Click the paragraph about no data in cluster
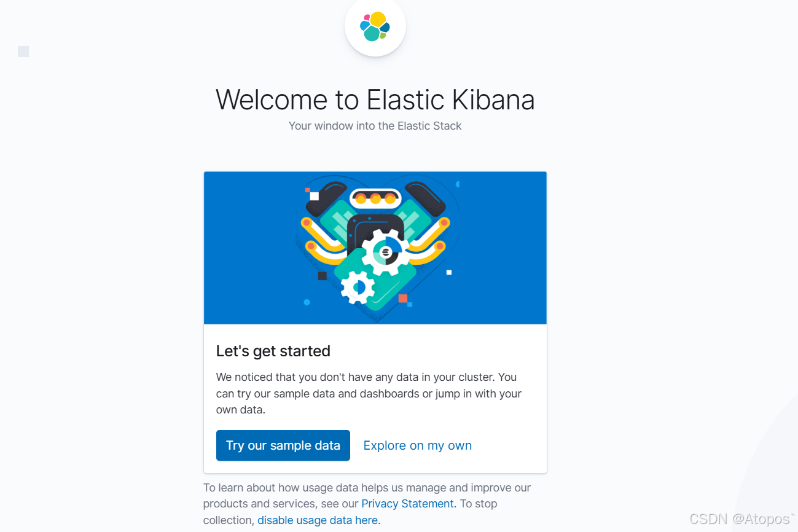This screenshot has width=798, height=532. click(369, 393)
